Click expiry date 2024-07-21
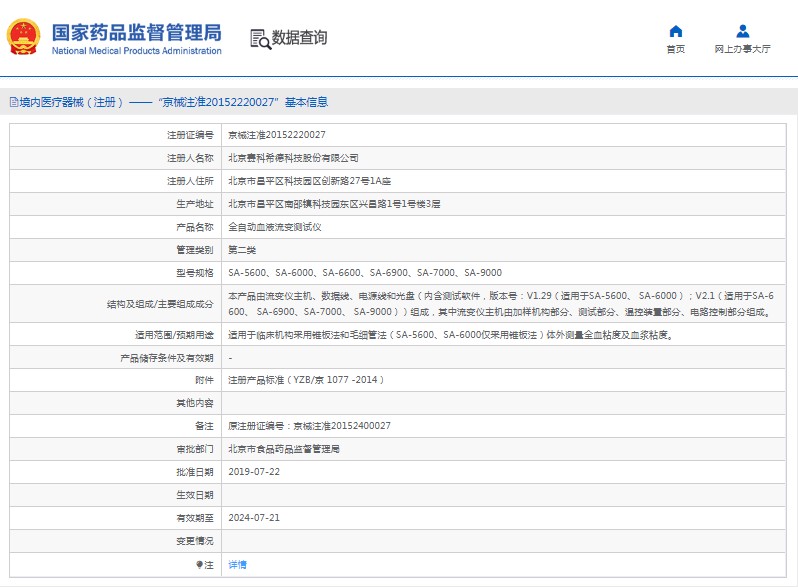Viewport: 798px width, 587px height. 254,518
